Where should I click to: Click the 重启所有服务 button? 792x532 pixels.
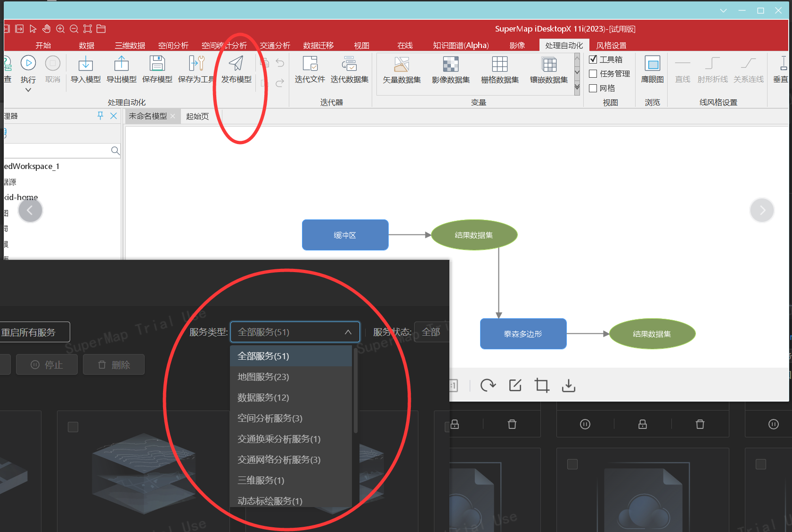point(34,332)
